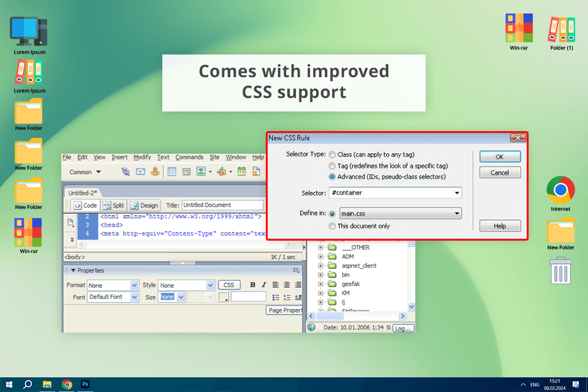Click the unordered list icon
This screenshot has width=588, height=392.
point(276,298)
